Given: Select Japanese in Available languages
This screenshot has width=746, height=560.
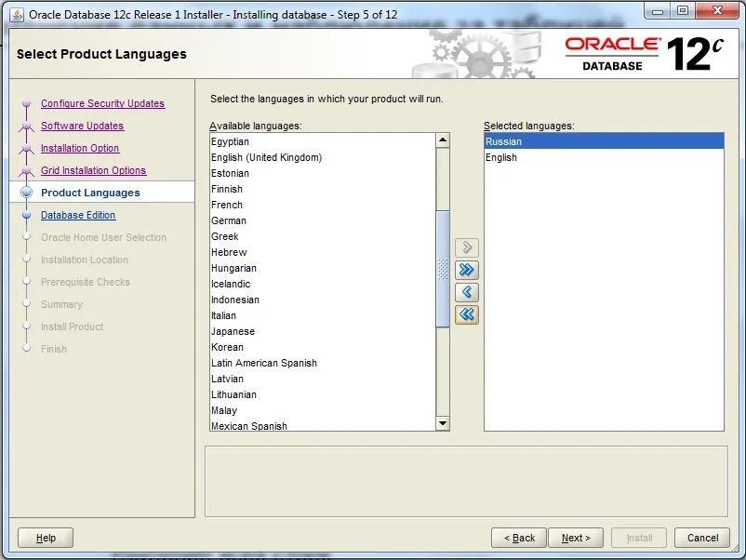Looking at the screenshot, I should (x=323, y=331).
